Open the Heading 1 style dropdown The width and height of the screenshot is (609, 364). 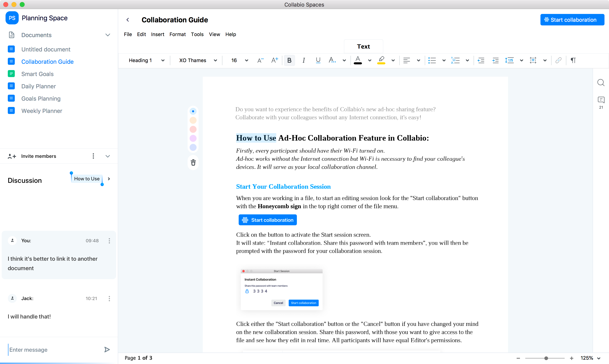146,60
